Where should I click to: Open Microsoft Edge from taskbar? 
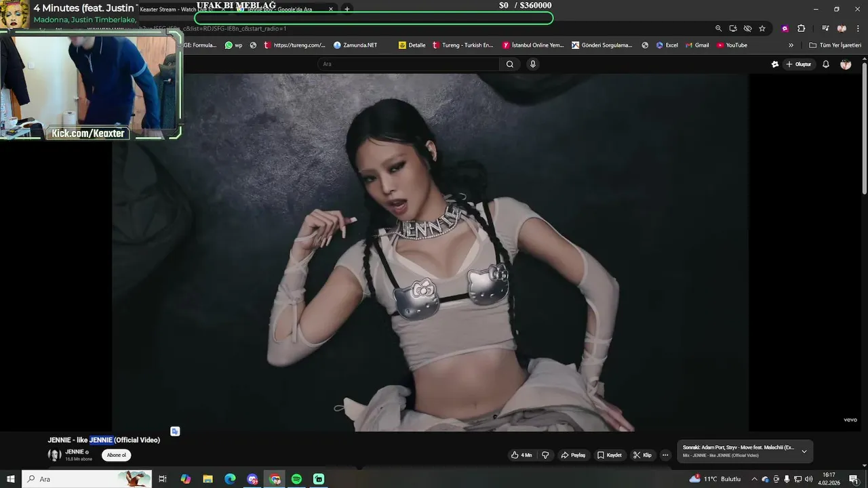click(x=230, y=479)
